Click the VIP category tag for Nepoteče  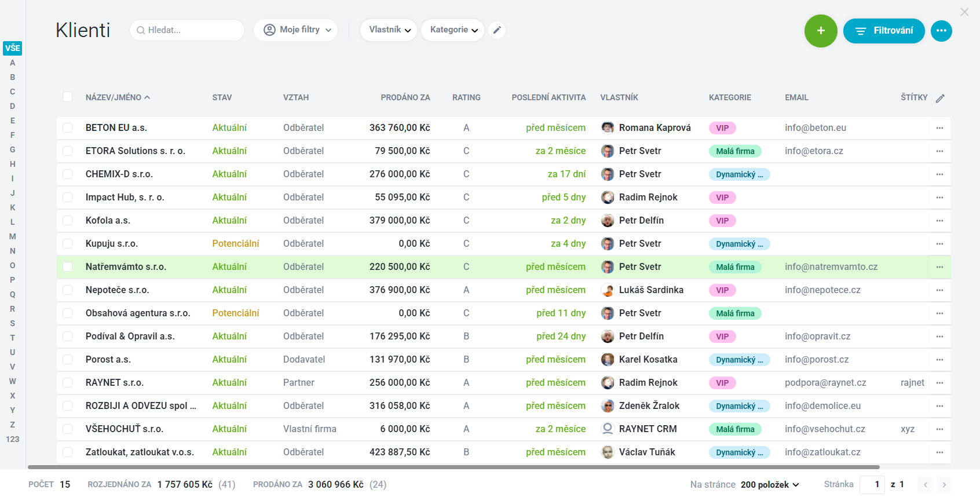[x=722, y=290]
